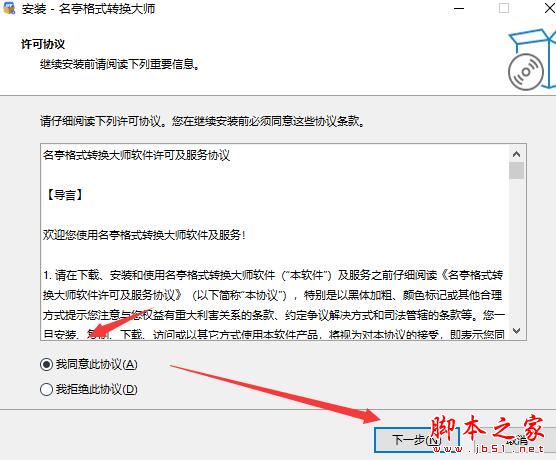Click the installer app icon in title bar
Image resolution: width=556 pixels, height=460 pixels.
tap(9, 8)
